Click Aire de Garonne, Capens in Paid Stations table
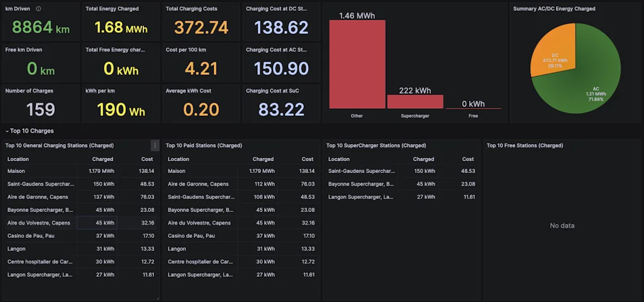 [x=198, y=184]
